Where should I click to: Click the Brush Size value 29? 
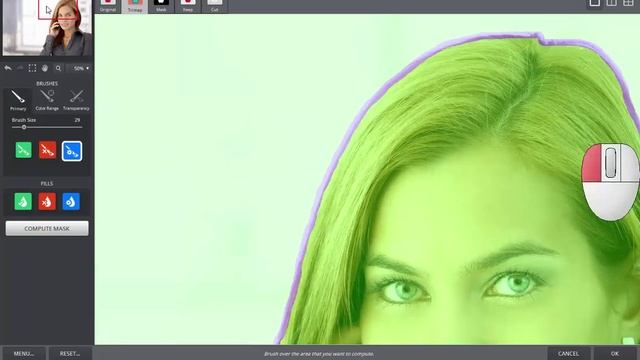tap(77, 120)
